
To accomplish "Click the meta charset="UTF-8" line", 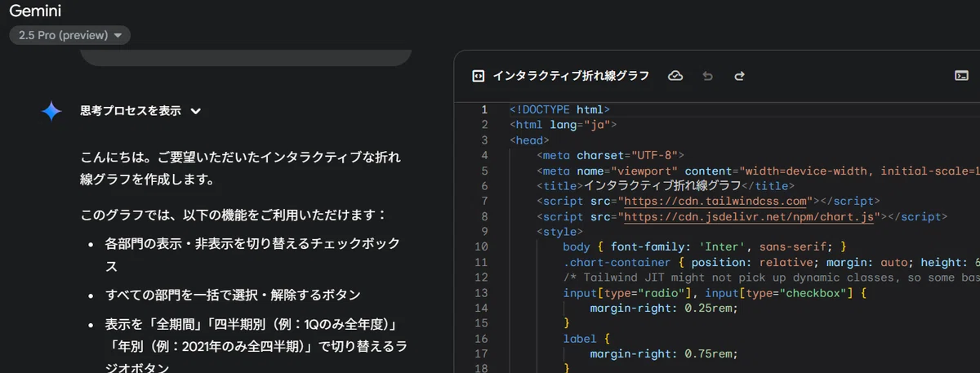I will pyautogui.click(x=610, y=155).
